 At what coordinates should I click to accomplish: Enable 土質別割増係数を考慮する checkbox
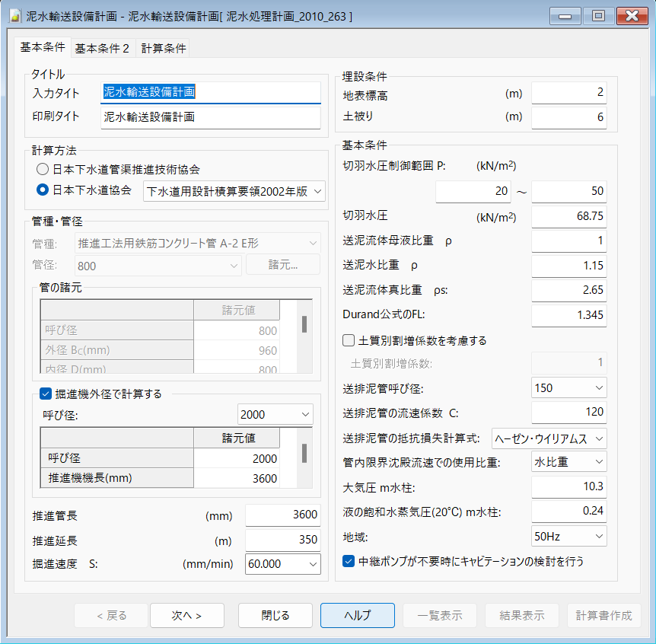click(x=349, y=340)
